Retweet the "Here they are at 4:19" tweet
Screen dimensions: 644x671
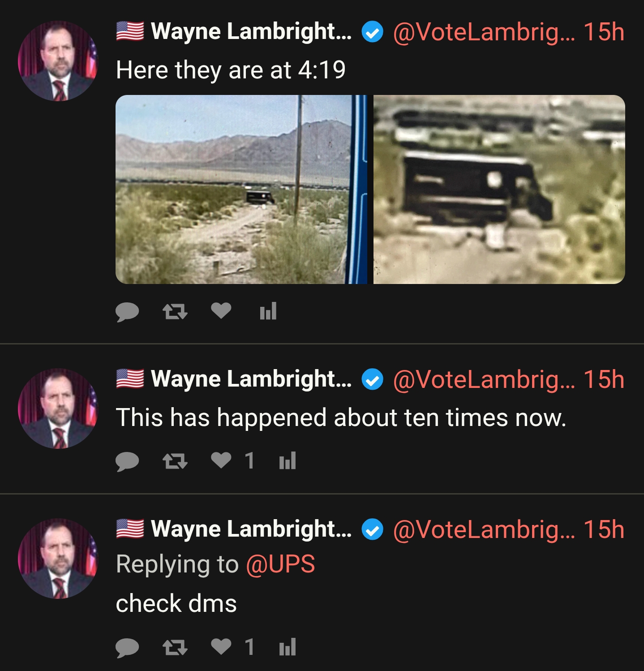click(x=175, y=312)
